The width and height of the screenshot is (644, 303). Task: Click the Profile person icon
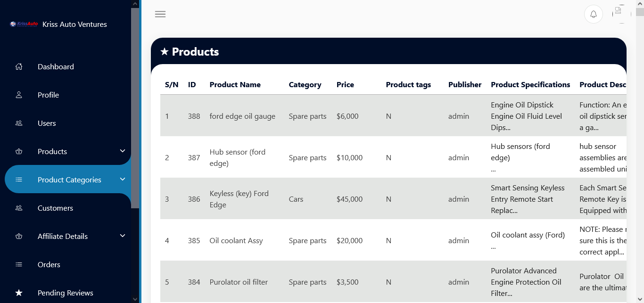(19, 95)
